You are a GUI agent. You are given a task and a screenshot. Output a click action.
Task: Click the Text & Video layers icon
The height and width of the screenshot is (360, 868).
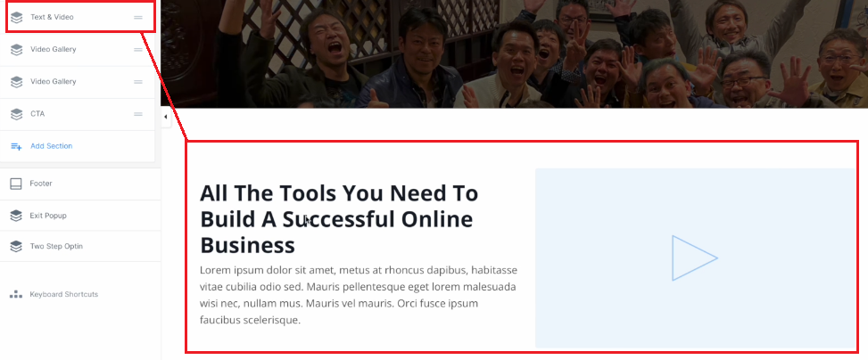click(x=17, y=17)
